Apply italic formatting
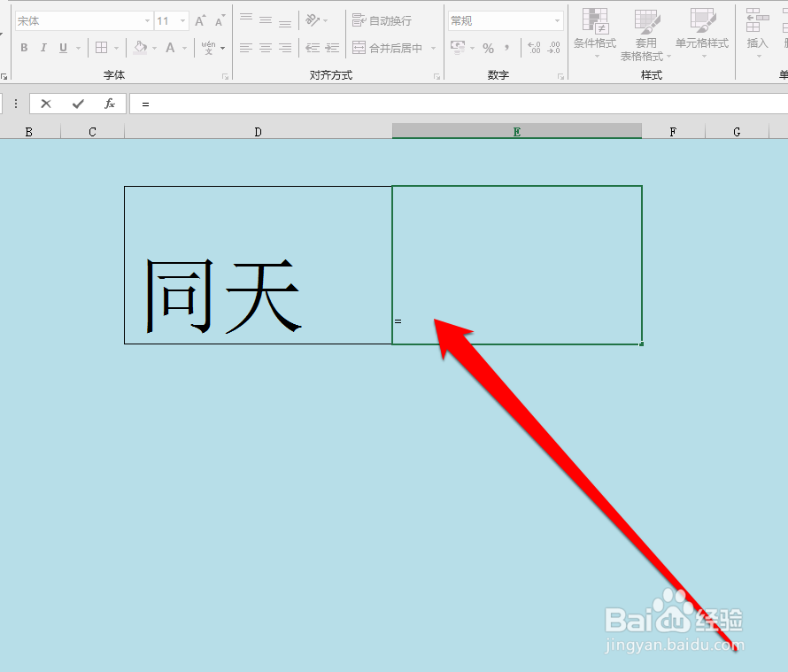Image resolution: width=788 pixels, height=672 pixels. 43,47
